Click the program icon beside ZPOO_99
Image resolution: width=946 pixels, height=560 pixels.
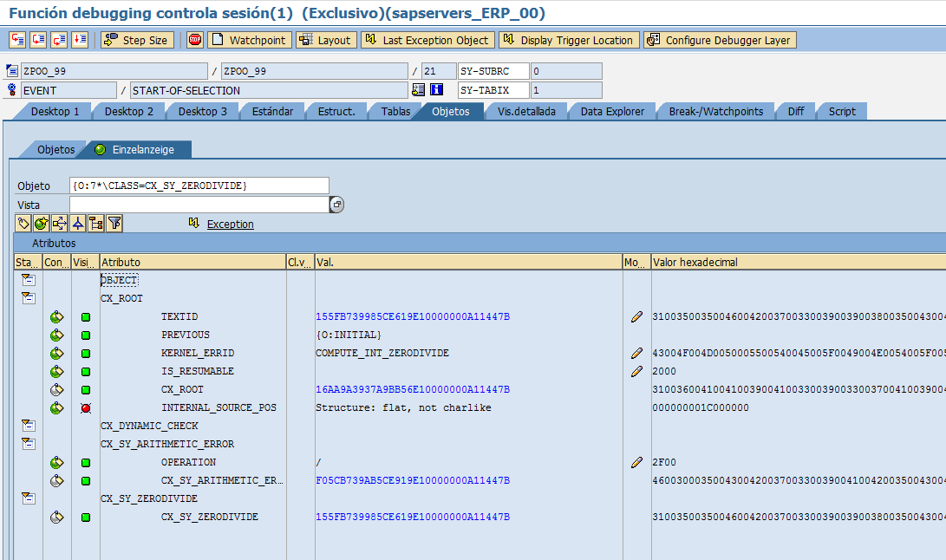pos(12,70)
